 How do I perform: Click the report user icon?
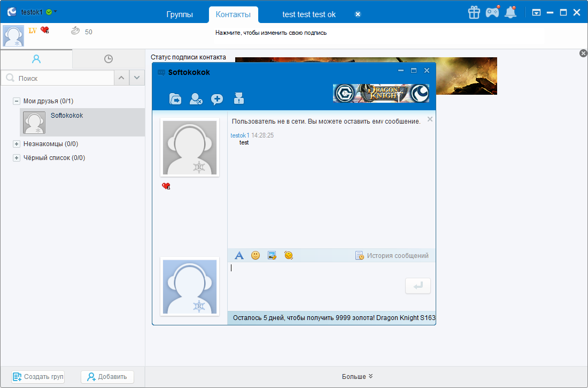pos(238,98)
